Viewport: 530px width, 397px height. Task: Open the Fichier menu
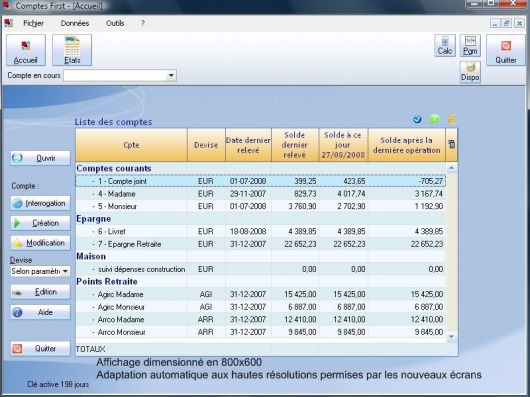tap(33, 23)
